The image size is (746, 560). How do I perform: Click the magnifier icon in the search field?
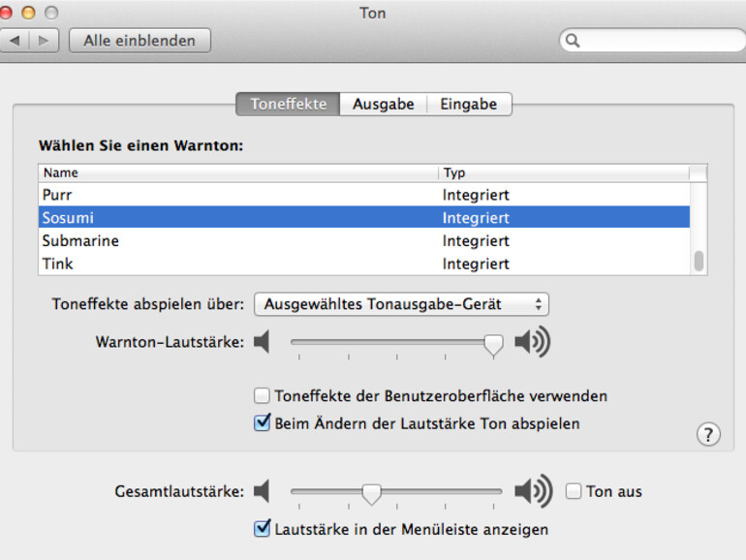(573, 41)
